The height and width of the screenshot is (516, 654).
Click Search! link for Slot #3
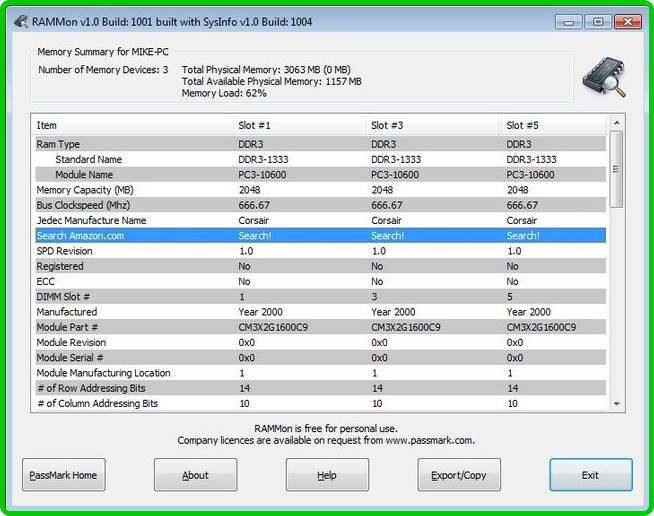[x=387, y=236]
